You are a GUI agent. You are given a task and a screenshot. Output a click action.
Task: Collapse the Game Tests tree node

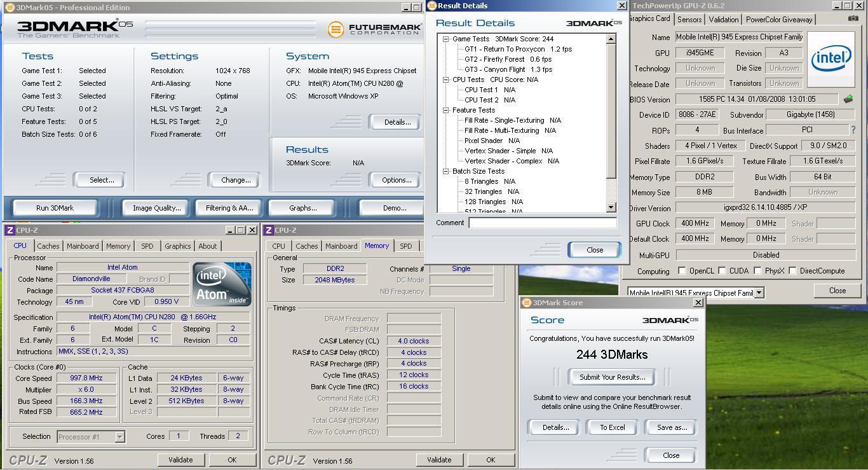446,39
